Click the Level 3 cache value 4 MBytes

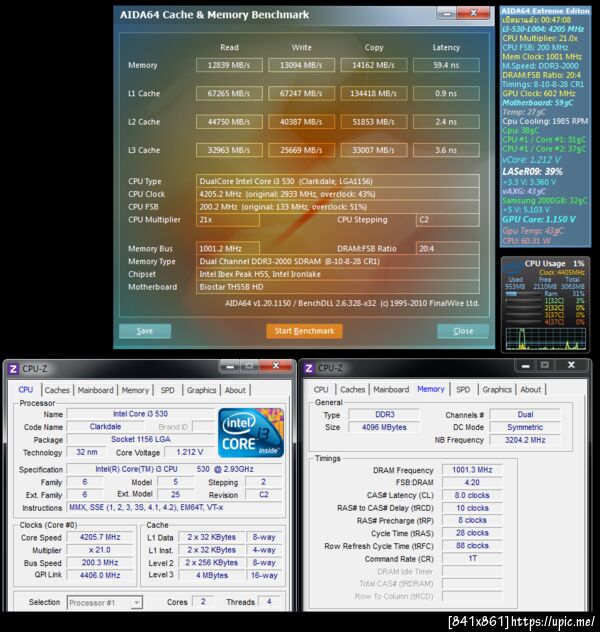pyautogui.click(x=212, y=576)
